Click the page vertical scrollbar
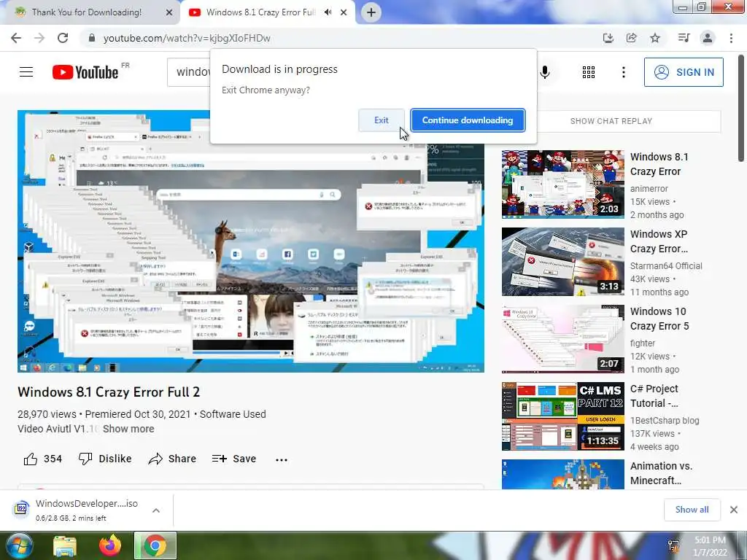The image size is (747, 560). (742, 109)
